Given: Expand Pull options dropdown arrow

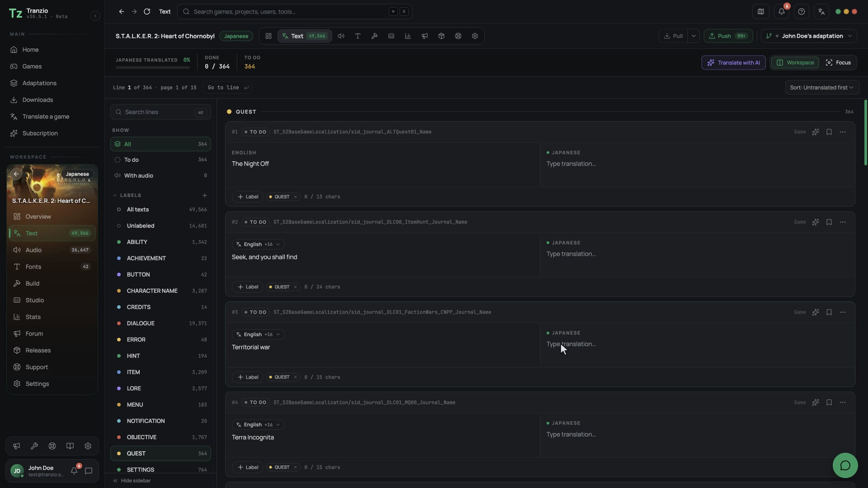Looking at the screenshot, I should pos(693,36).
